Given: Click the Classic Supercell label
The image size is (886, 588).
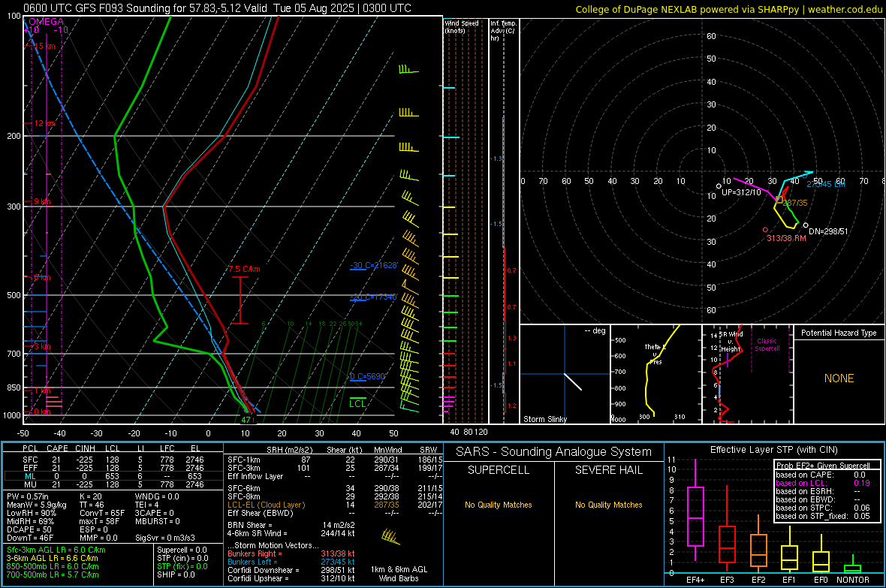Looking at the screenshot, I should click(x=767, y=345).
